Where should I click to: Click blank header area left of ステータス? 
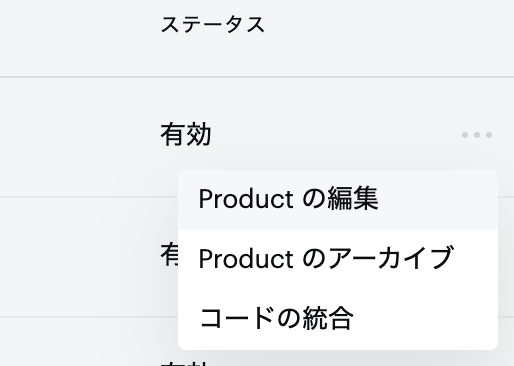(x=80, y=37)
